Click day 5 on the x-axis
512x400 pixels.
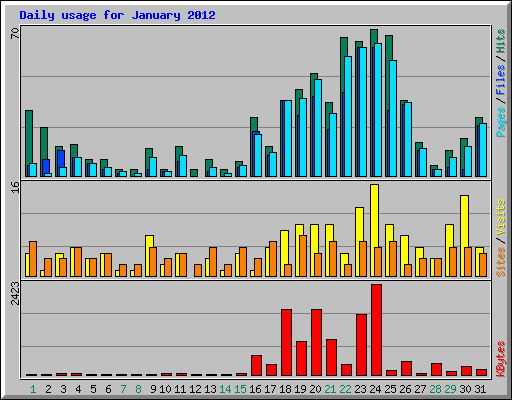pos(93,389)
